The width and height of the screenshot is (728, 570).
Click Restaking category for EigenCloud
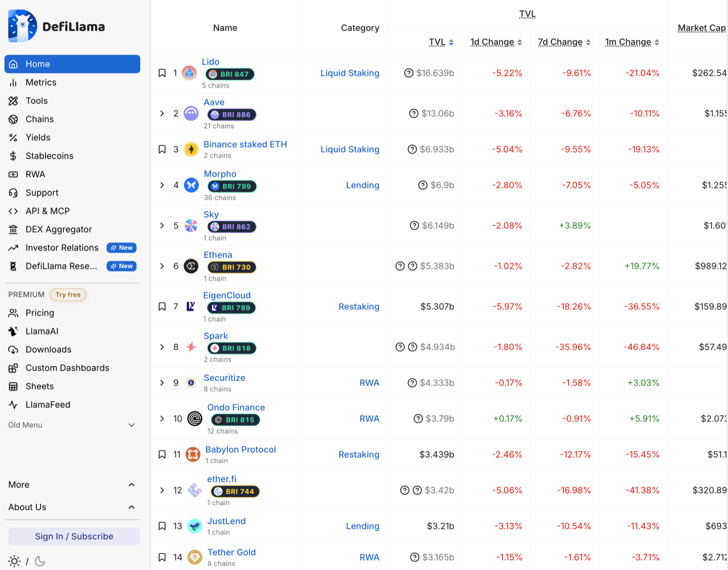pos(359,307)
